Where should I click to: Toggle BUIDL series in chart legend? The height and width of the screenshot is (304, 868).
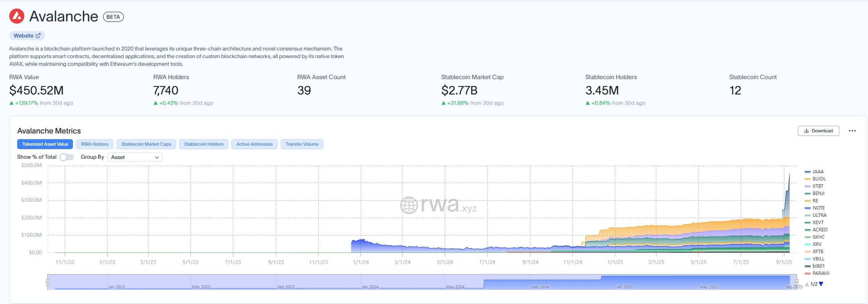point(815,179)
